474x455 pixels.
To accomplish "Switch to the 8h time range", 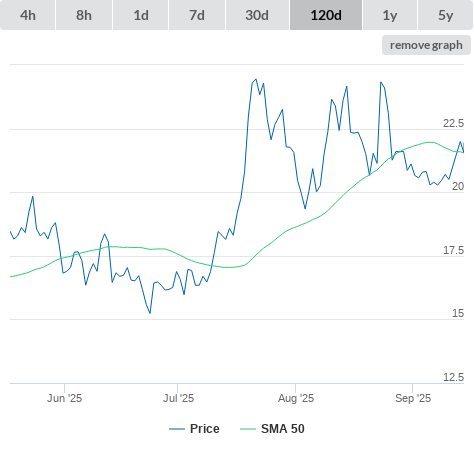I will click(84, 15).
